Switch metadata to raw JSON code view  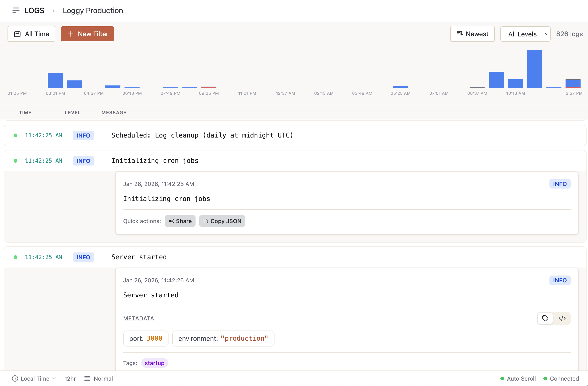[x=562, y=318]
